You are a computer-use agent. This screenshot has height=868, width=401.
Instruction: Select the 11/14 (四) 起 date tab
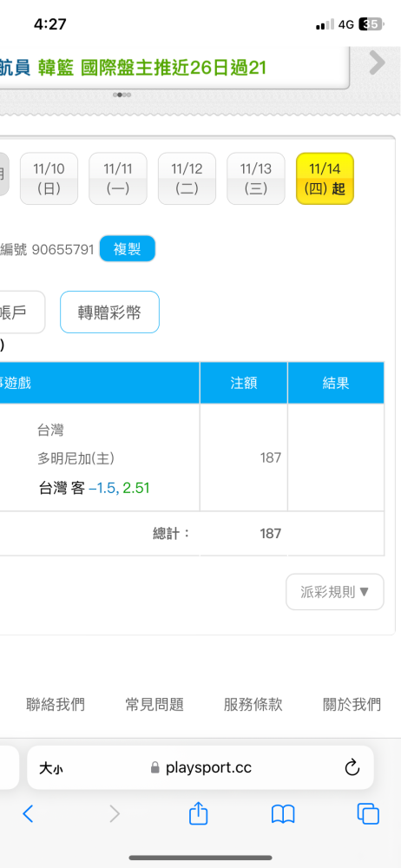[325, 179]
